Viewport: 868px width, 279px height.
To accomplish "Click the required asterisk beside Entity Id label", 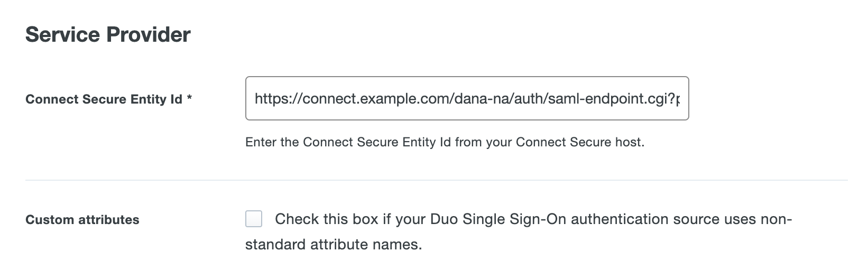I will point(189,99).
